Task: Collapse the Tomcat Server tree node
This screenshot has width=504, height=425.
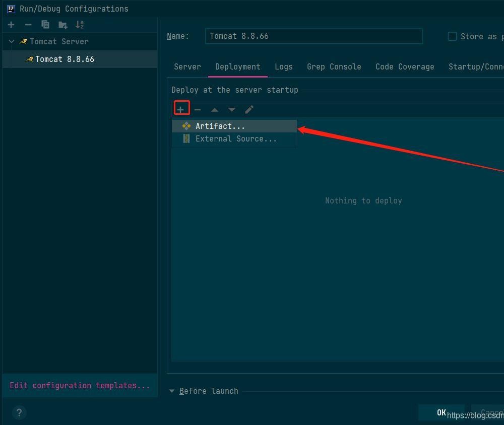Action: 12,41
